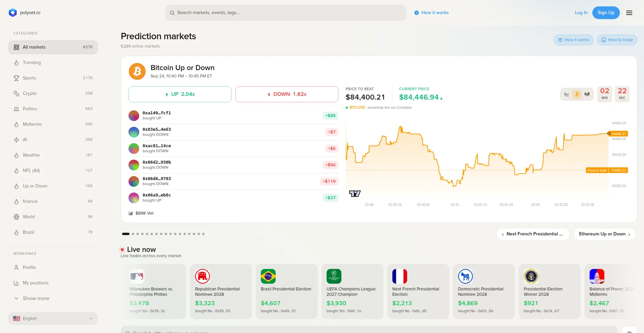Viewport: 644px width, 333px height.
Task: Click the UEFA Champions League market icon
Action: (334, 276)
